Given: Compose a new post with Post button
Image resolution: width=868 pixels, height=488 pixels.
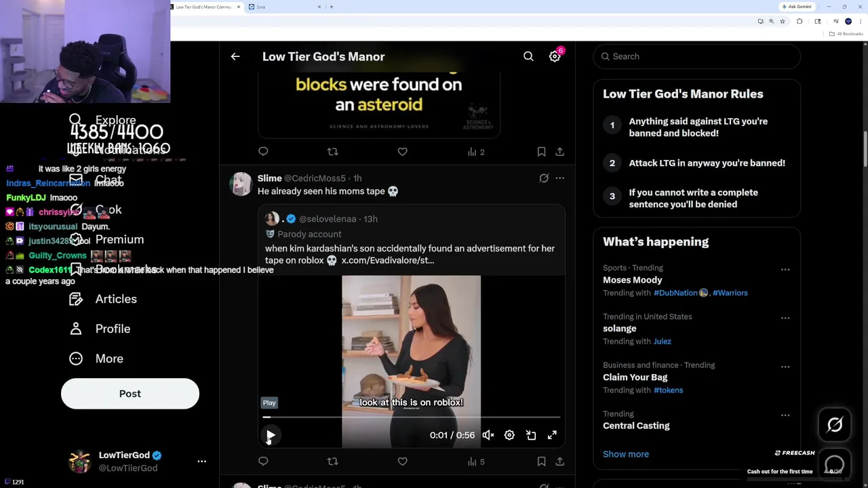Looking at the screenshot, I should (x=130, y=394).
